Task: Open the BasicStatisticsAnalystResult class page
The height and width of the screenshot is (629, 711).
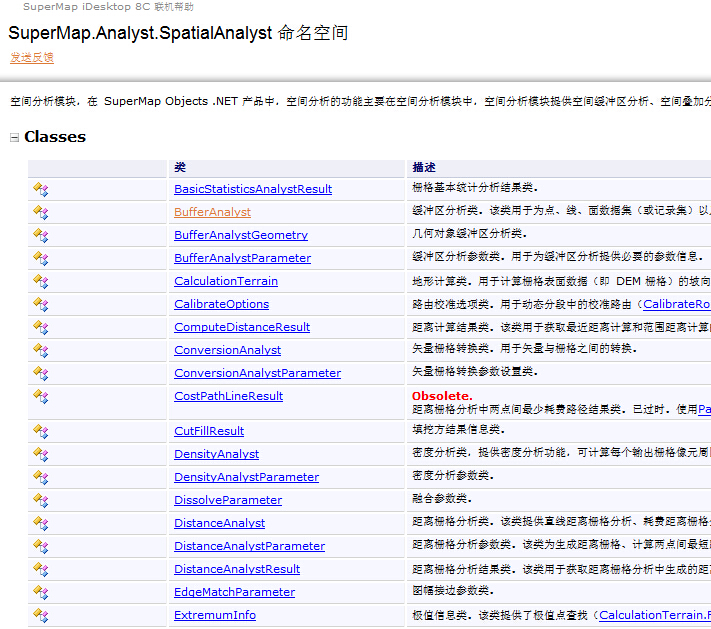Action: click(253, 189)
